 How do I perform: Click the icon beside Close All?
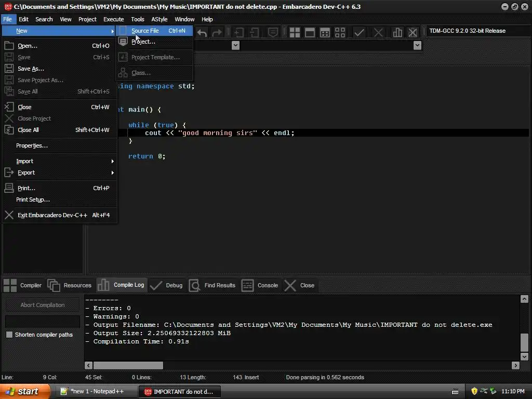coord(9,129)
